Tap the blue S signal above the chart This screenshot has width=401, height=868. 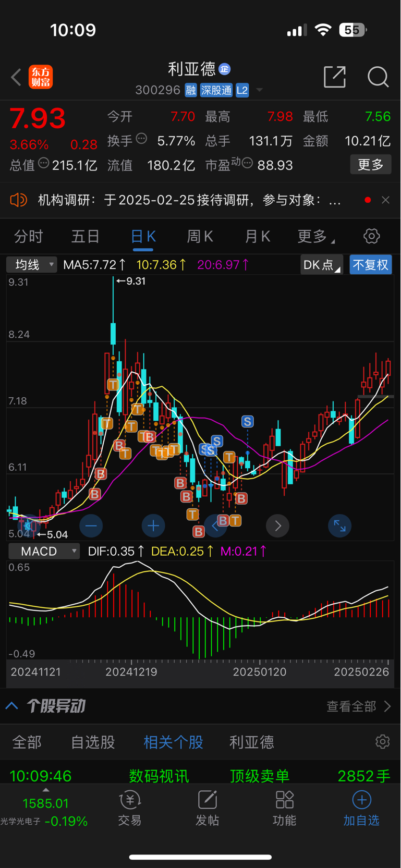click(x=247, y=421)
